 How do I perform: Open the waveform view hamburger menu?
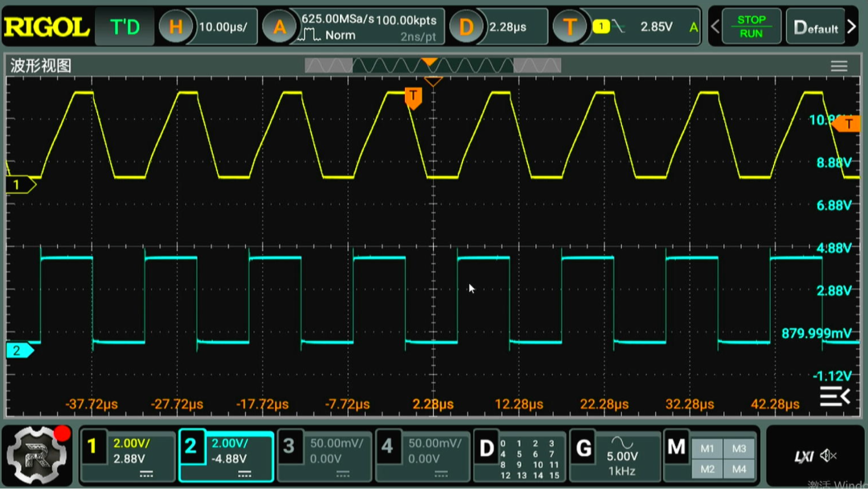pyautogui.click(x=839, y=66)
